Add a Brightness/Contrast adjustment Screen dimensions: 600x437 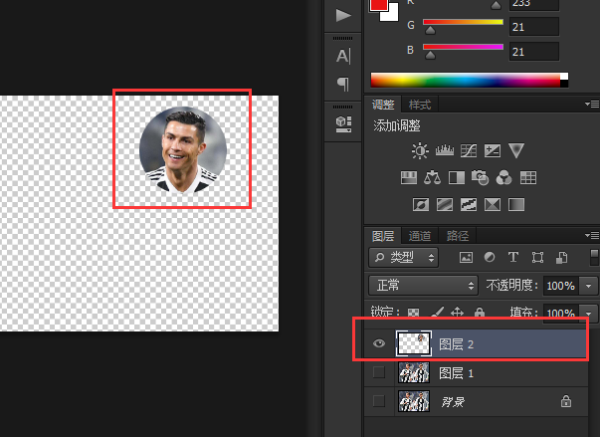[x=420, y=151]
